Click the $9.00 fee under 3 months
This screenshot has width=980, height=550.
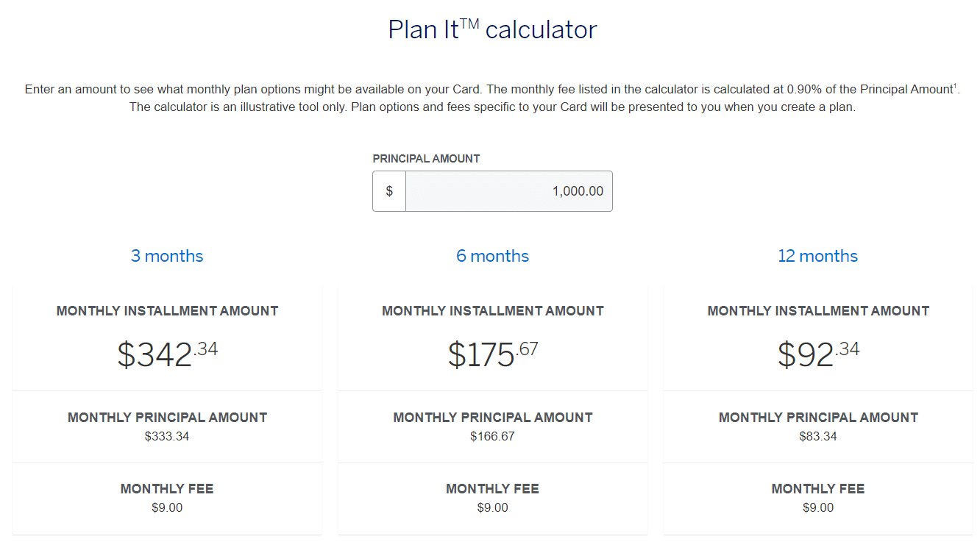[x=167, y=507]
